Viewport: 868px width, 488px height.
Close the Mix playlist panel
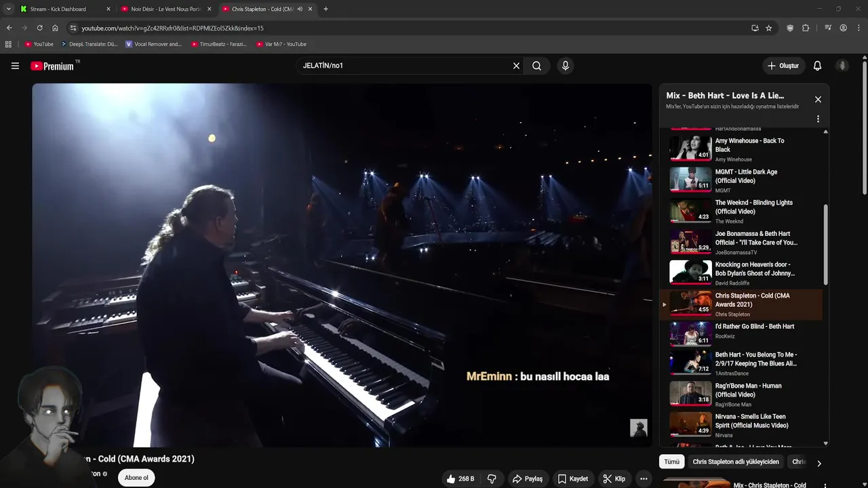click(x=818, y=100)
